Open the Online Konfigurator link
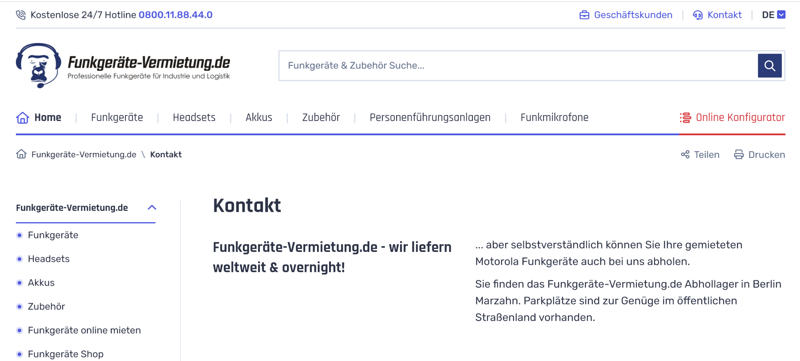800x361 pixels. (740, 118)
